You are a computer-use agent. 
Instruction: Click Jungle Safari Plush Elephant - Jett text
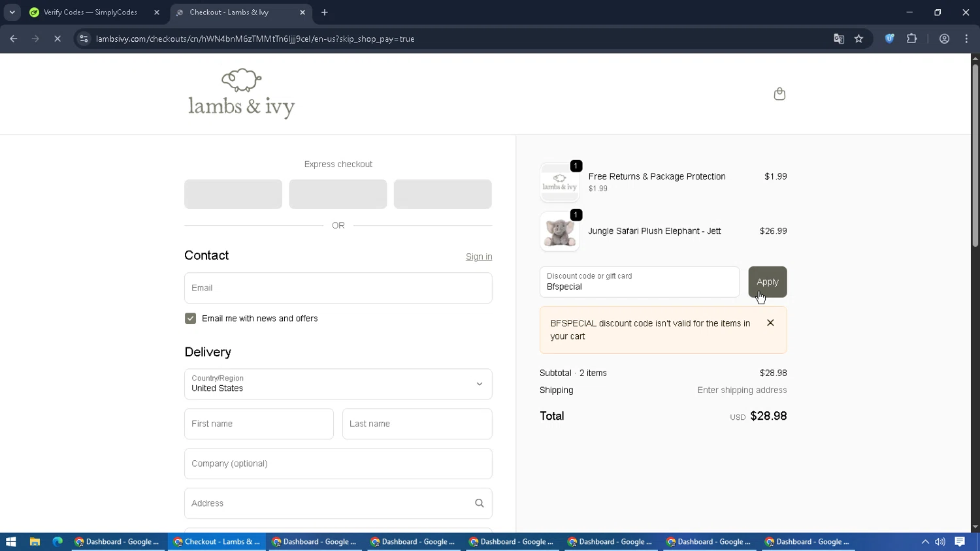[655, 231]
